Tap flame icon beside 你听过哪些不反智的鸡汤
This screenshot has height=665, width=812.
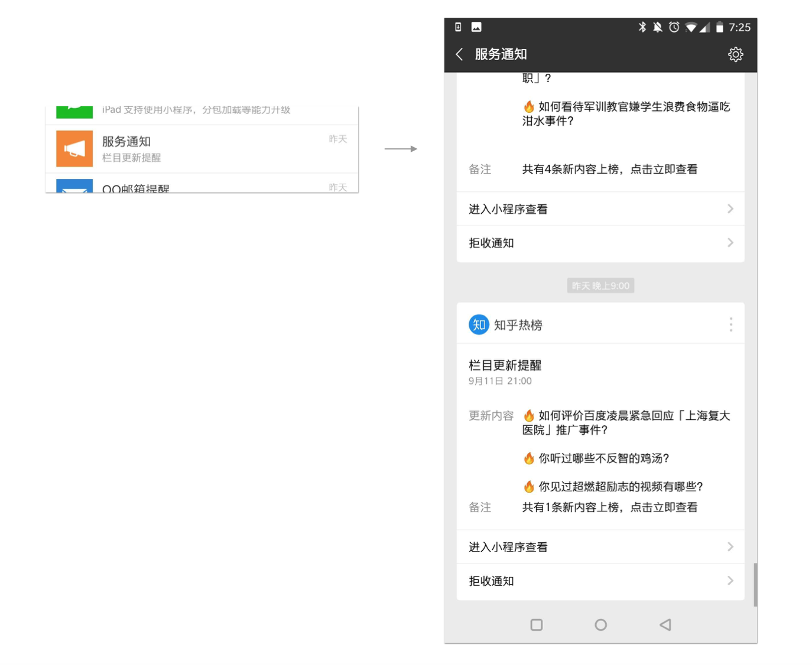529,458
